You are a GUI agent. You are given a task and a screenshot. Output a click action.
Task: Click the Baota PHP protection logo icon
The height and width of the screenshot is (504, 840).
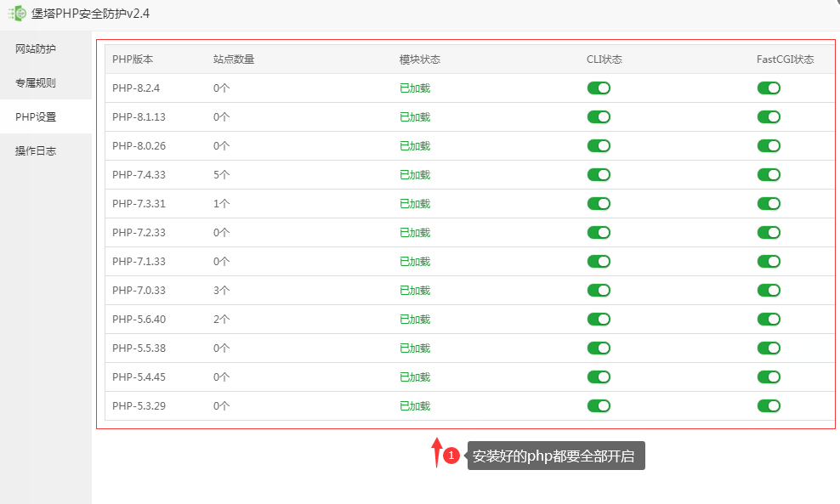click(x=16, y=14)
